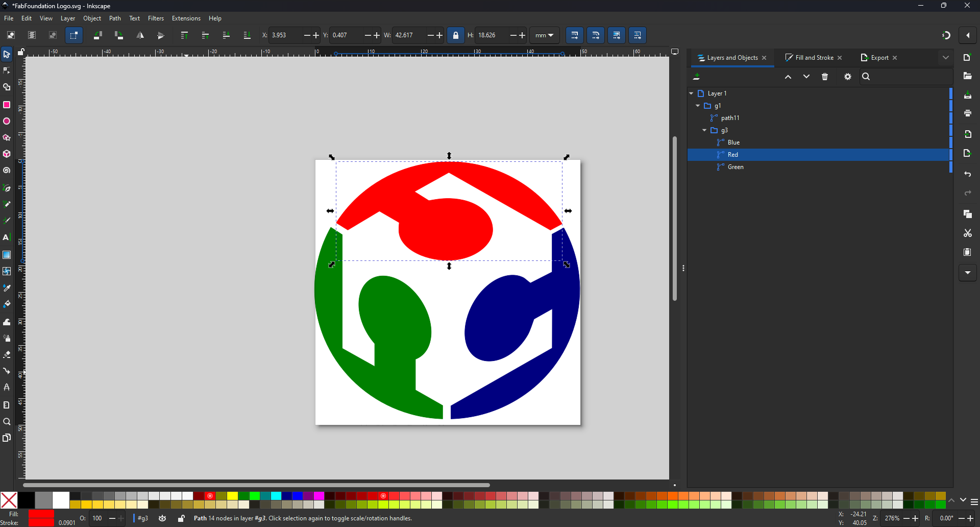Select the Star and Polygon tool

(x=7, y=138)
